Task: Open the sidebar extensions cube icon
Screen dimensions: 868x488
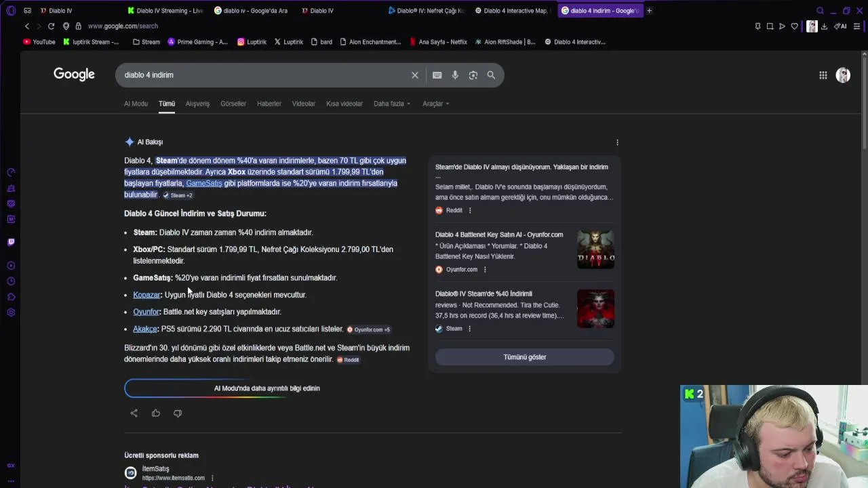Action: tap(11, 297)
